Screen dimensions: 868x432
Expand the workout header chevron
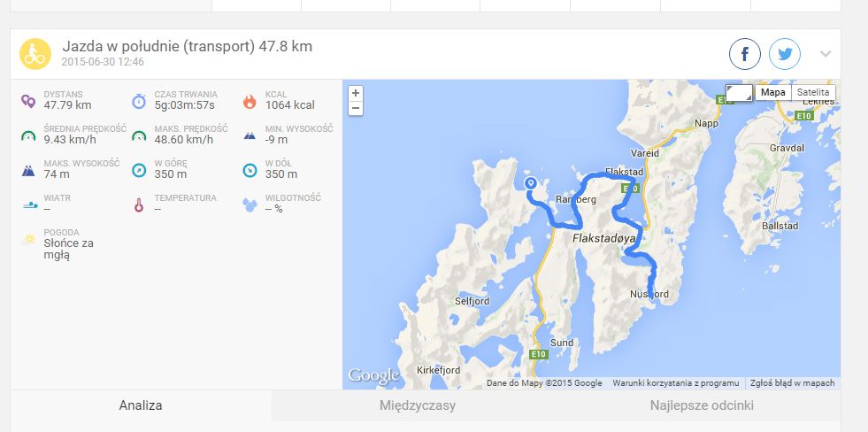click(x=826, y=54)
